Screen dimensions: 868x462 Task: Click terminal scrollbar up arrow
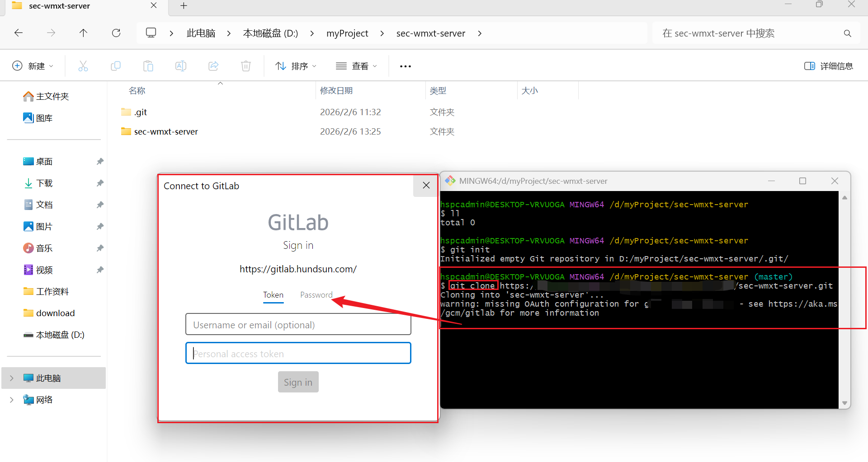tap(844, 198)
